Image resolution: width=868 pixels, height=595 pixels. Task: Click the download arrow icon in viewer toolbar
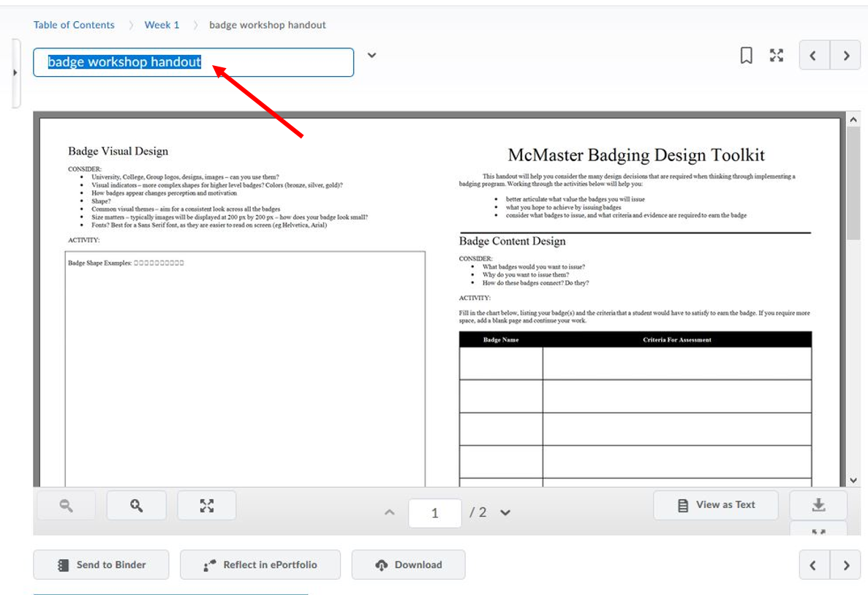[x=818, y=505]
